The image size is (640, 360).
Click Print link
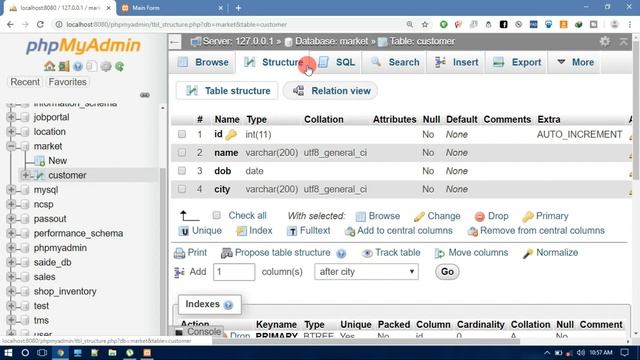tap(191, 253)
